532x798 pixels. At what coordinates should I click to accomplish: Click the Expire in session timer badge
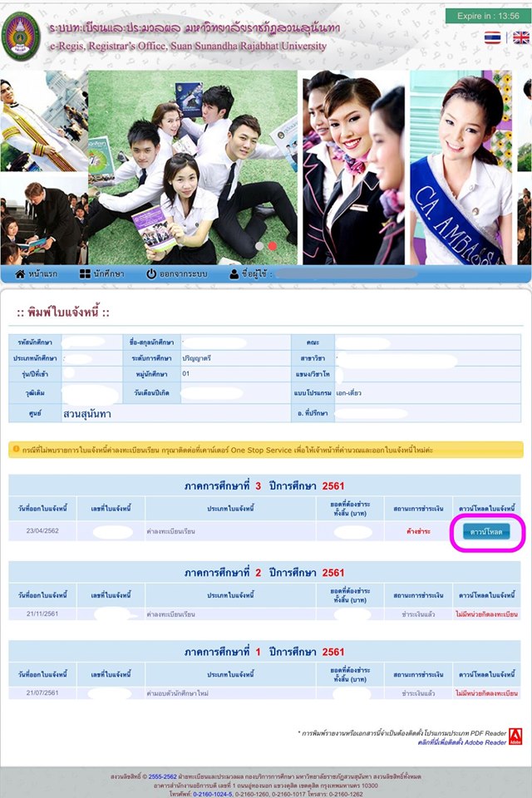pos(487,16)
